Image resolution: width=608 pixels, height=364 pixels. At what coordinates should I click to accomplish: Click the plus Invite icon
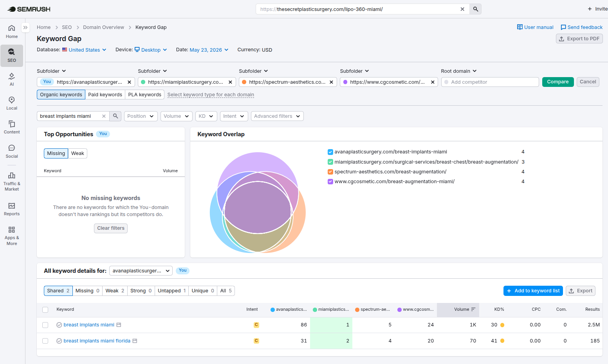(590, 9)
